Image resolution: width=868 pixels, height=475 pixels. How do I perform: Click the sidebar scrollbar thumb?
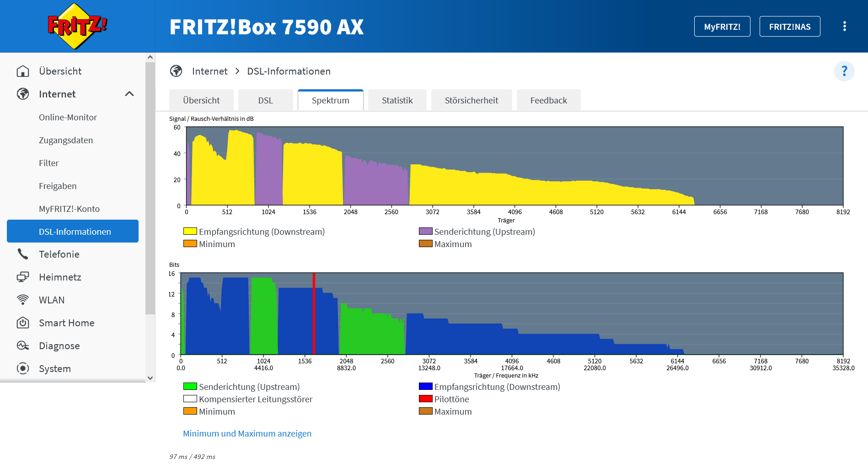coord(150,188)
